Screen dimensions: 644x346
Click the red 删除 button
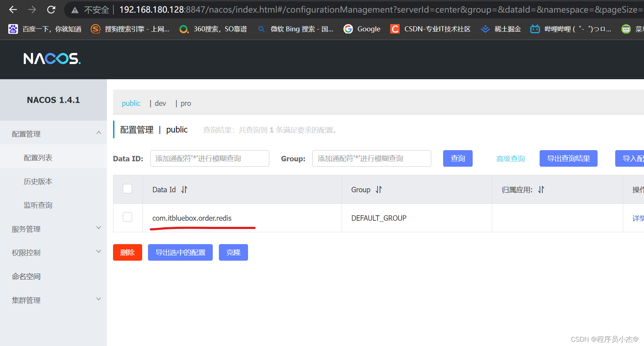pos(127,252)
